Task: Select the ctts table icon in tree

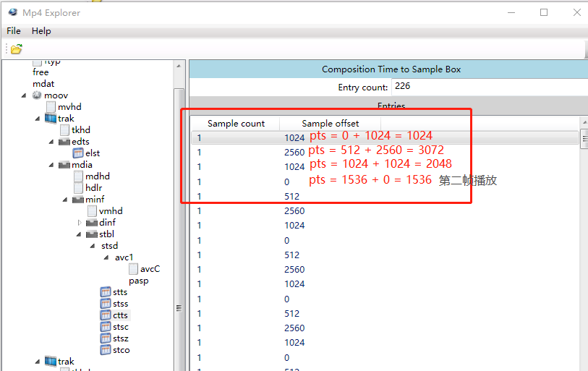Action: tap(106, 315)
